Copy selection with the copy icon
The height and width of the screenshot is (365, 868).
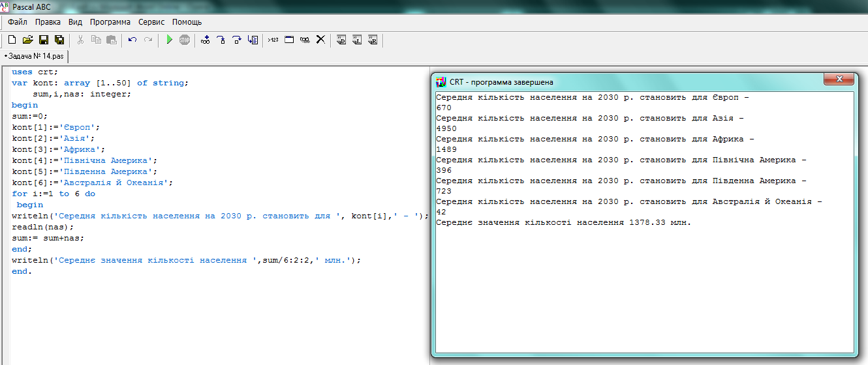(96, 40)
